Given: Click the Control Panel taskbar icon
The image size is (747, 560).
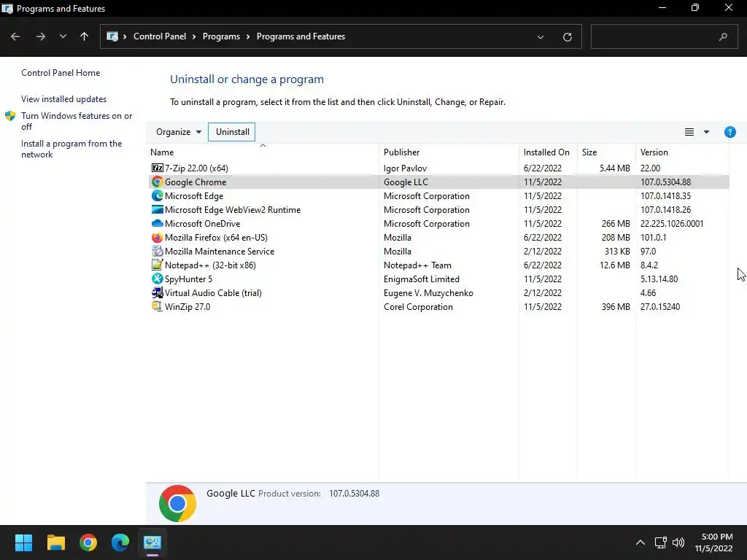Looking at the screenshot, I should pyautogui.click(x=152, y=542).
